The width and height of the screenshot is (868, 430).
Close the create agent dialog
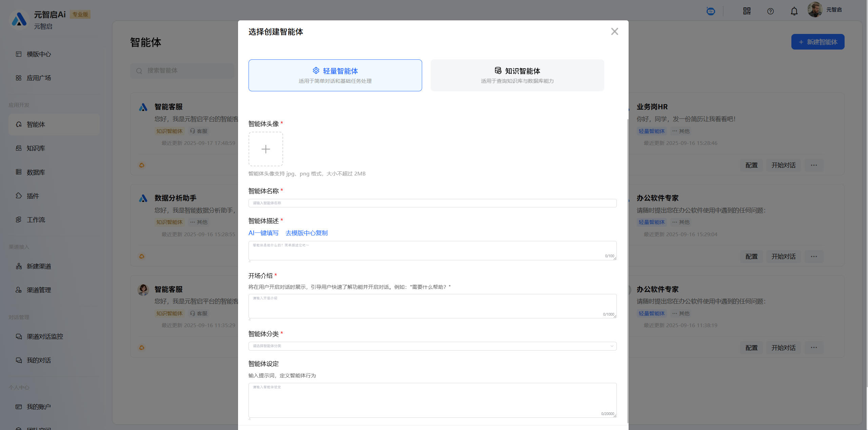[x=614, y=32]
